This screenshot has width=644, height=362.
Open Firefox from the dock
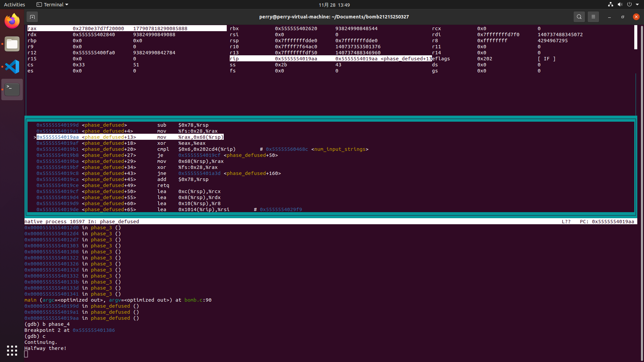12,21
